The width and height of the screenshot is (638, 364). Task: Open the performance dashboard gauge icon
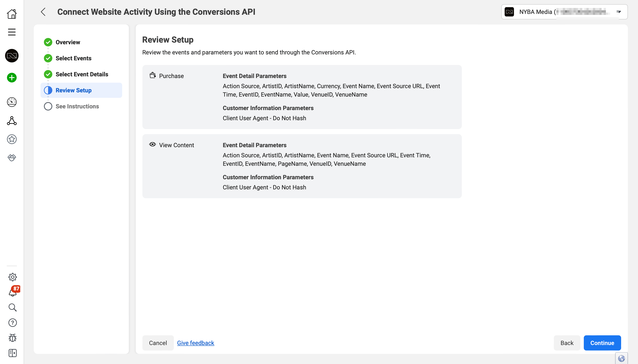12,102
